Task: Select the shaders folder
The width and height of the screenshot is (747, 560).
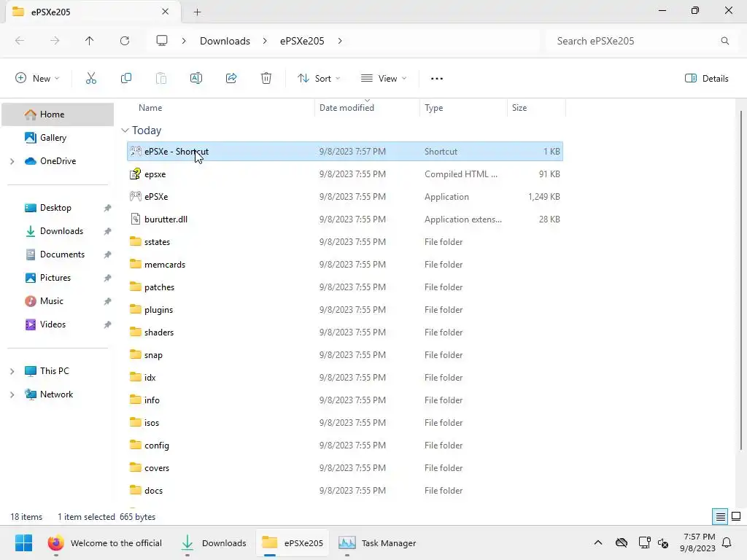Action: coord(345,332)
